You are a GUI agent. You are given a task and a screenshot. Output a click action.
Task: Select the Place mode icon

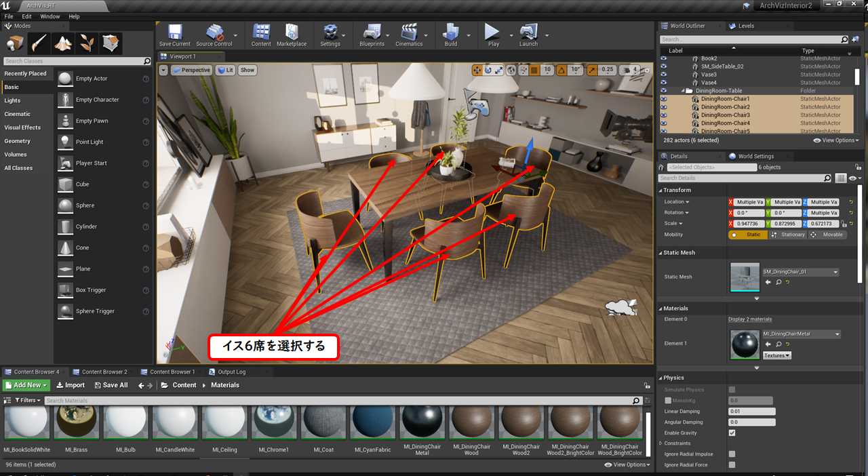15,44
